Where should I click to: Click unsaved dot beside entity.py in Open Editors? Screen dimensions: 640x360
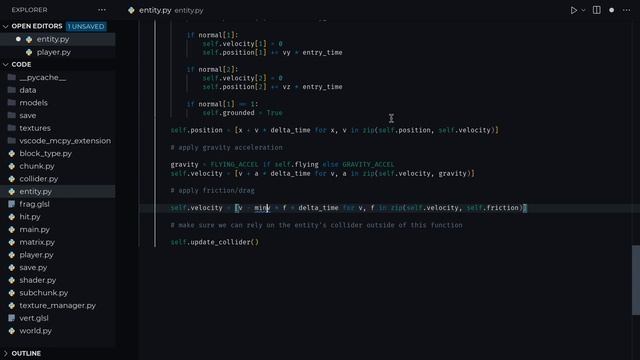point(18,39)
